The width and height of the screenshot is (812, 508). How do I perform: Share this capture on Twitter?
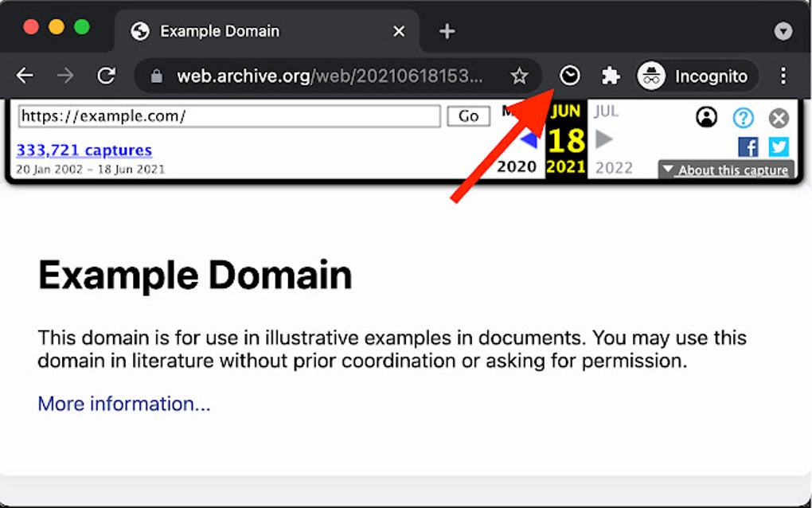pyautogui.click(x=778, y=147)
